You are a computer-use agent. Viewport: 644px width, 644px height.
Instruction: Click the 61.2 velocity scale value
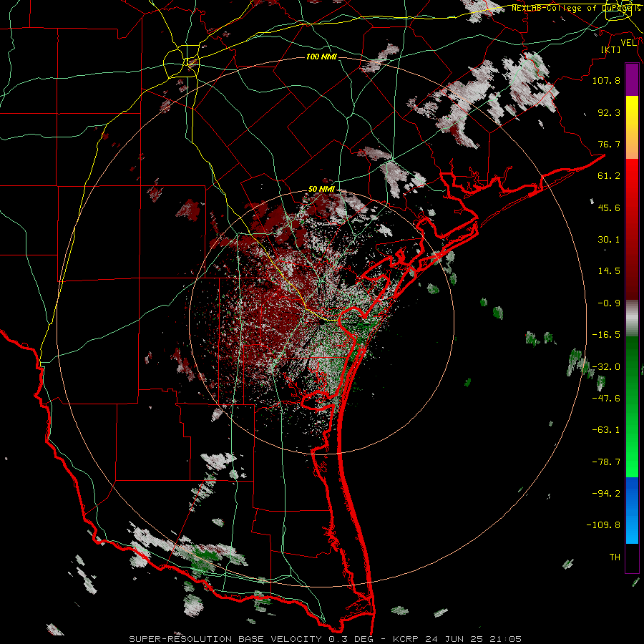(609, 176)
